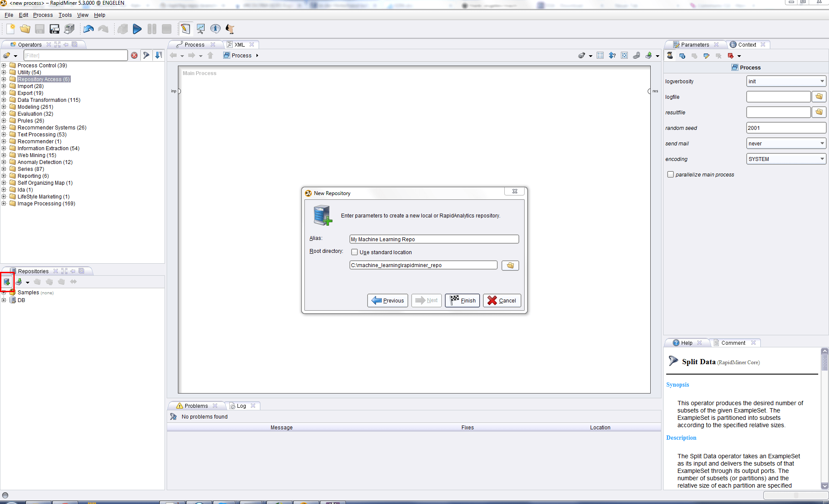This screenshot has height=504, width=829.
Task: Open the Tools menu
Action: click(65, 15)
